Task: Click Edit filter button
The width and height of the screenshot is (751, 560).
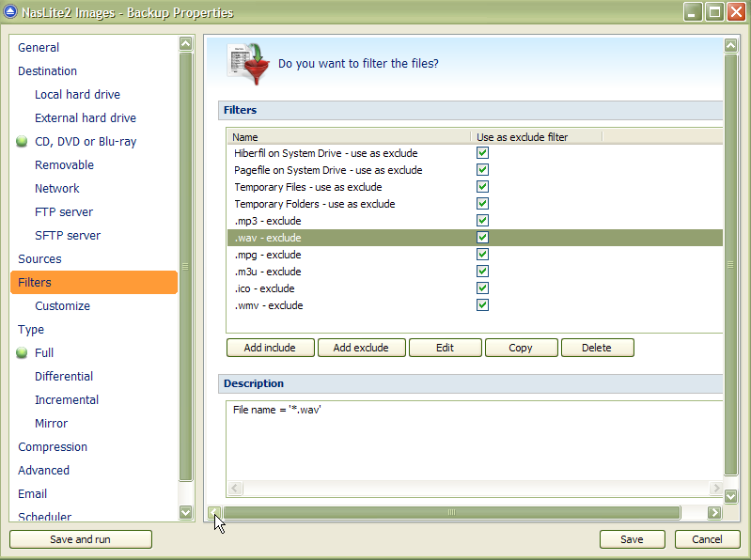Action: point(445,348)
